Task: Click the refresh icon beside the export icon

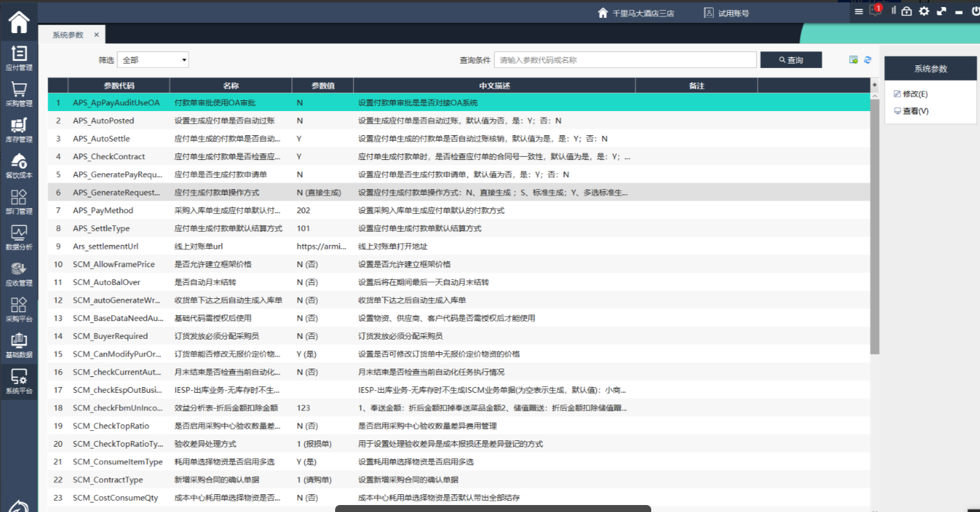Action: pos(868,60)
